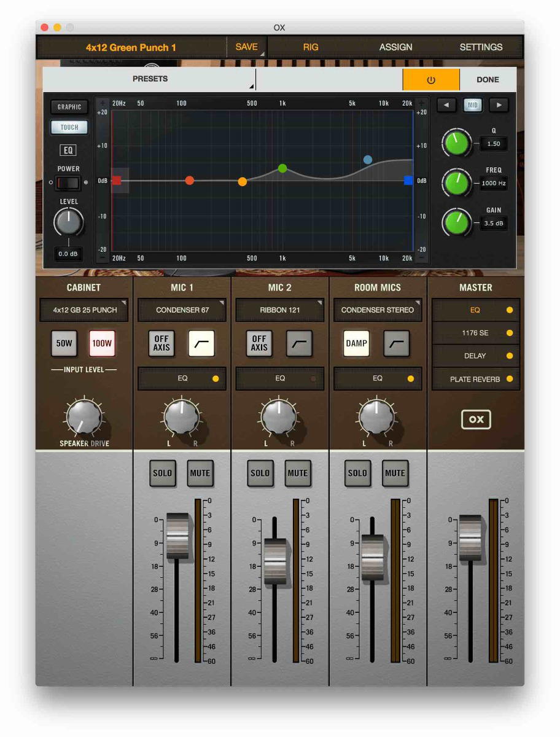Click the EQ logo under TOUCH button
This screenshot has width=560, height=737.
point(69,150)
